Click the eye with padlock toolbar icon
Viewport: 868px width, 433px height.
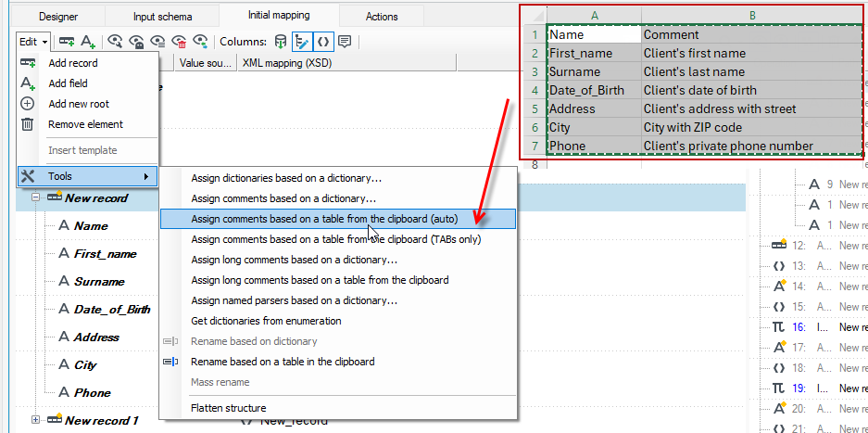pyautogui.click(x=136, y=41)
